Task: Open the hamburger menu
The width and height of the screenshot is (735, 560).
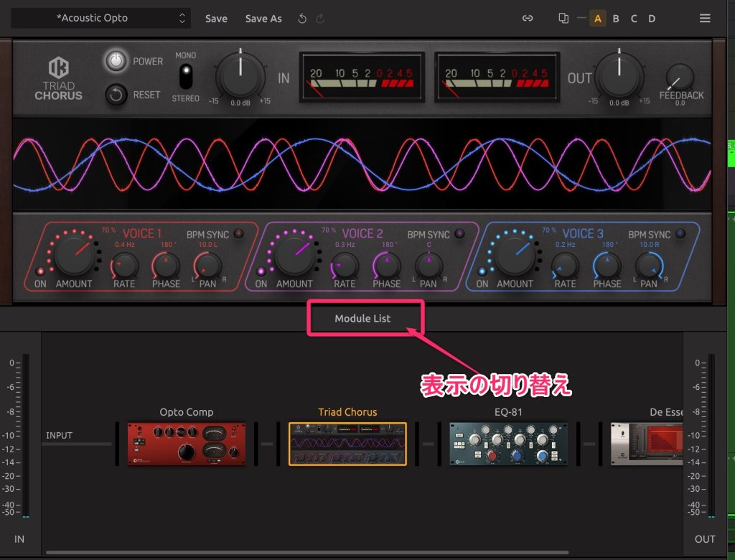Action: coord(705,19)
